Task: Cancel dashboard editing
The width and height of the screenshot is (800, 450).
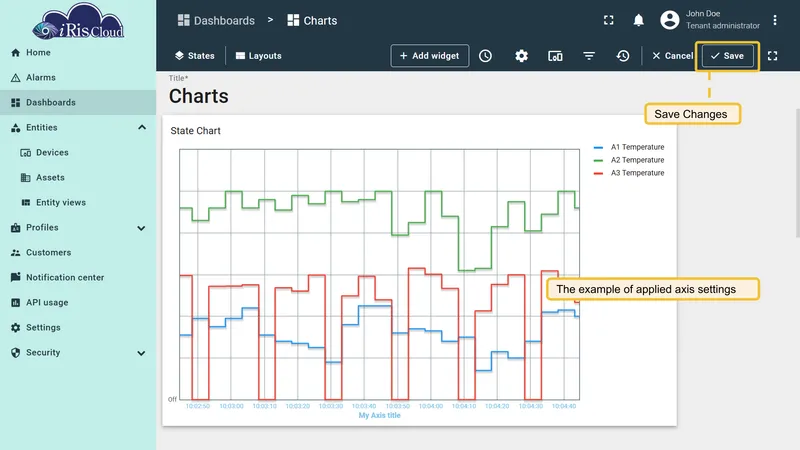Action: [672, 56]
